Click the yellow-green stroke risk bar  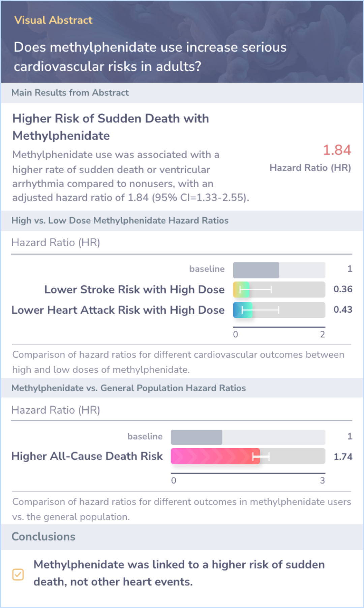click(x=241, y=290)
